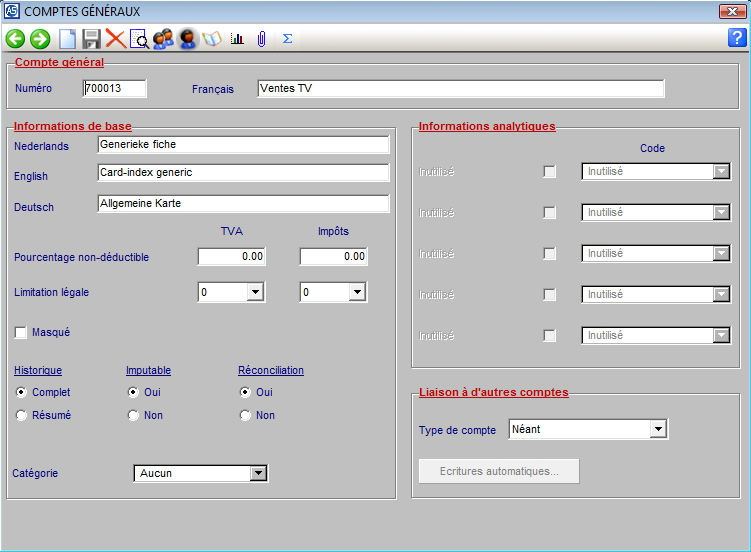Choose Non under Imputable
Image resolution: width=751 pixels, height=552 pixels.
pos(133,415)
